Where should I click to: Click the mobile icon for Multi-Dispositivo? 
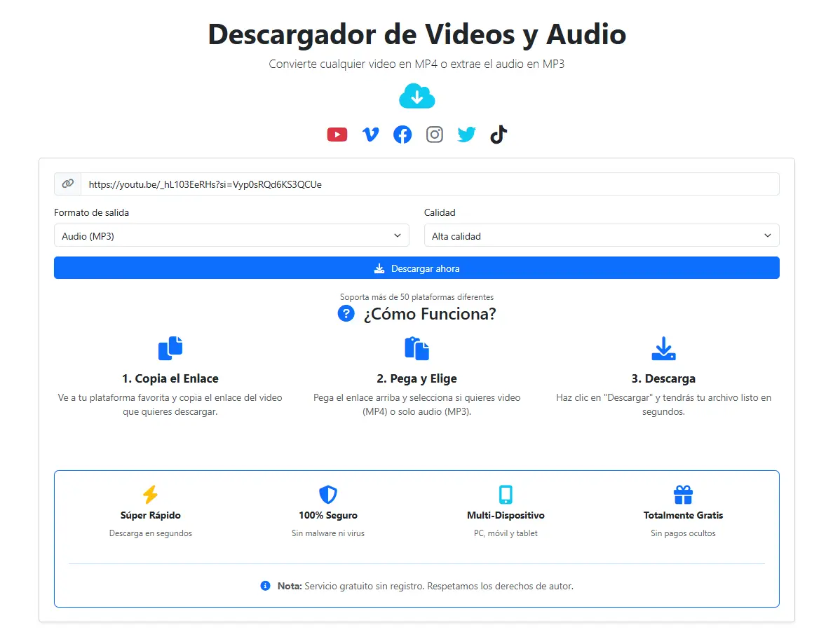coord(506,495)
